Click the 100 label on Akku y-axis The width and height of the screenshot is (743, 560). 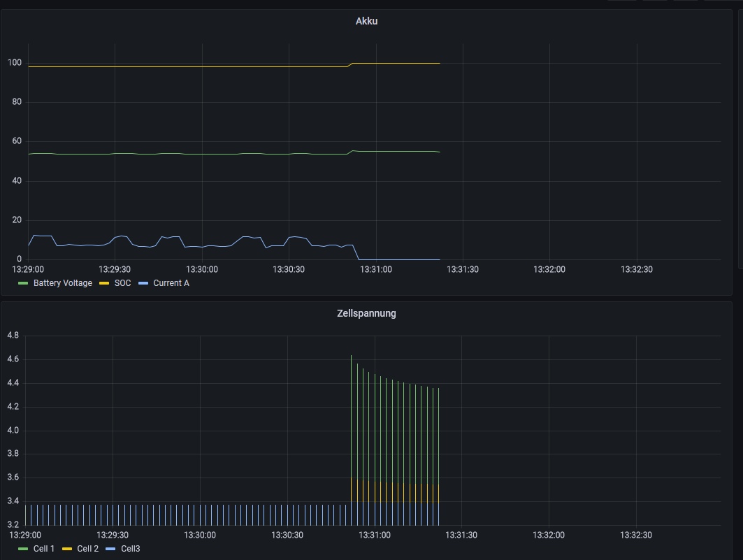pos(15,62)
